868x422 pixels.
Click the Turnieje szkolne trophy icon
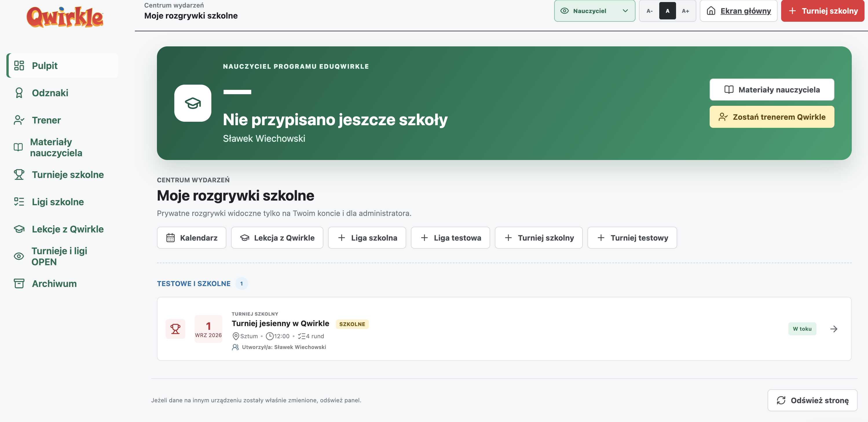19,174
